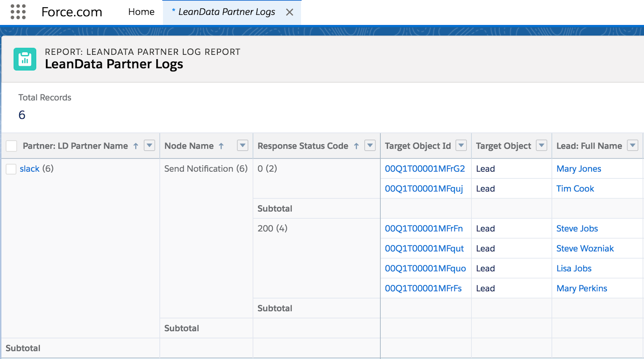
Task: Click sort arrow beside Response Status Code
Action: point(356,146)
